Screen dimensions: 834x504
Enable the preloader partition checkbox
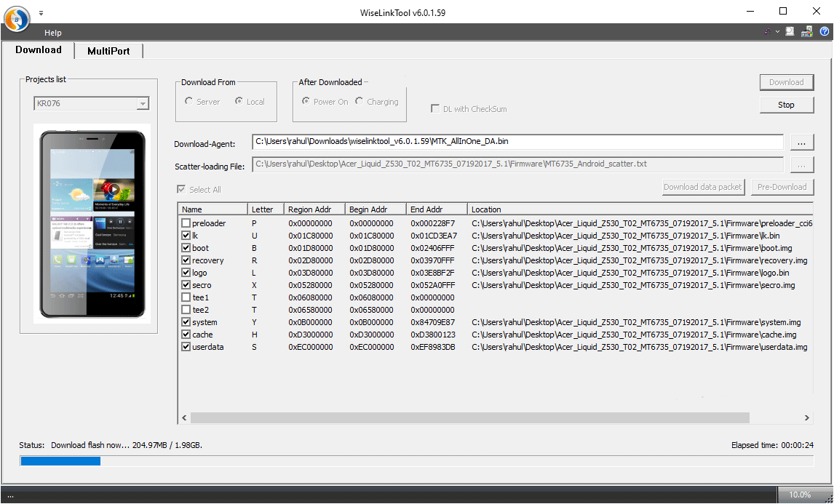coord(186,223)
